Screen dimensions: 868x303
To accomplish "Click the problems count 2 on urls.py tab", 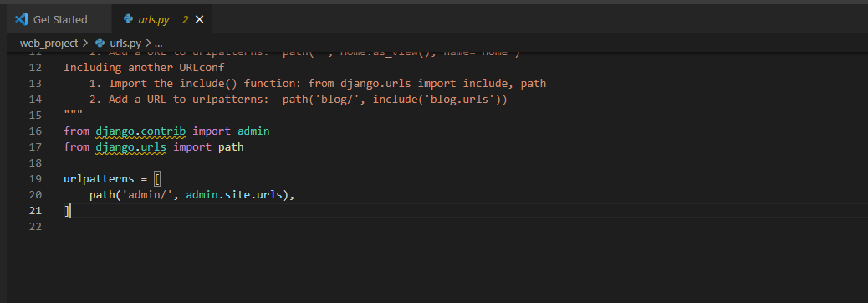I will point(186,19).
